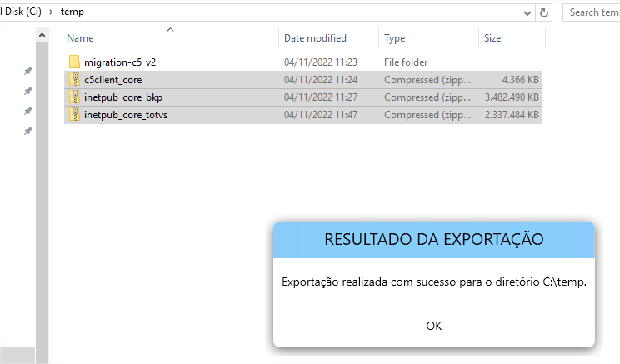The width and height of the screenshot is (620, 364).
Task: Click the sort direction arrow above Name
Action: point(171,30)
